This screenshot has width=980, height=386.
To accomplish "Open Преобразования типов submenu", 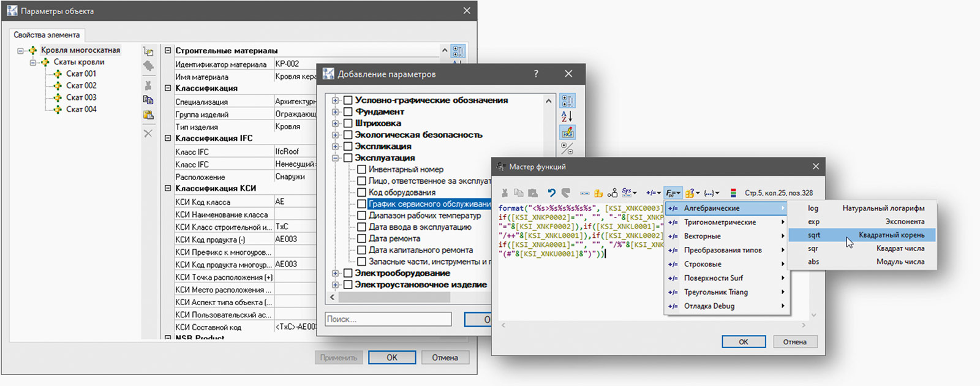I will (726, 250).
